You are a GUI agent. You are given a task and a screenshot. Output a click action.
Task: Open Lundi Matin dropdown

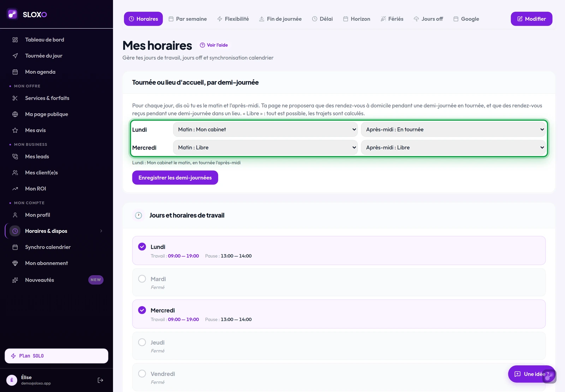265,129
